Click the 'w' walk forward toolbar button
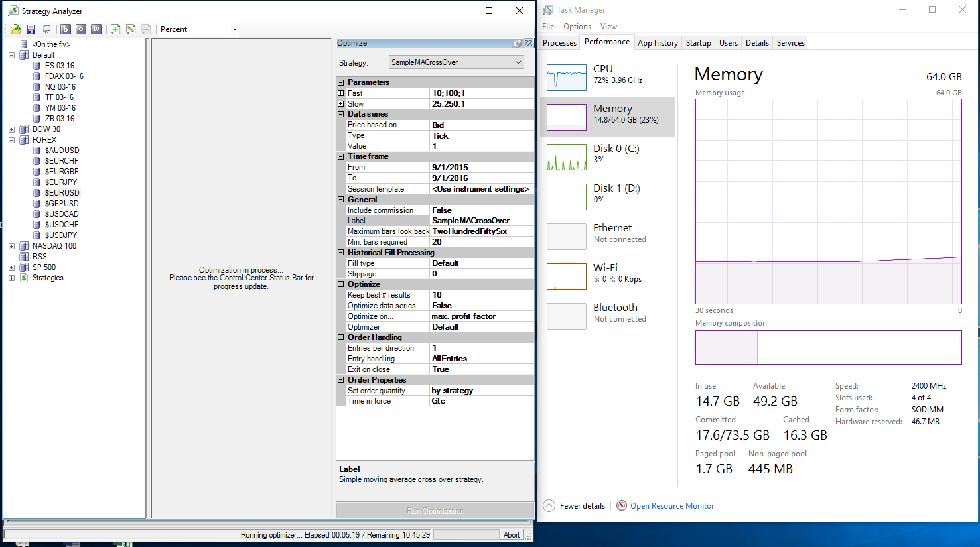Viewport: 980px width, 547px height. point(96,29)
